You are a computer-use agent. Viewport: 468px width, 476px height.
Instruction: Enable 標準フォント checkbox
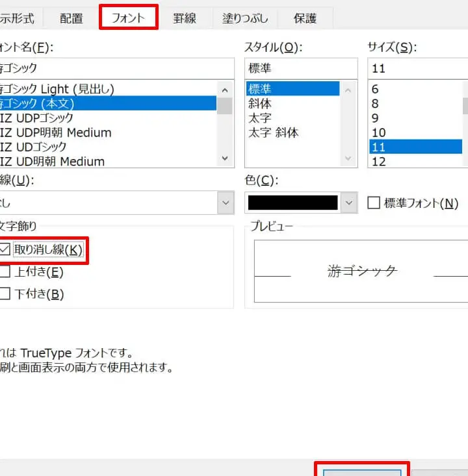click(374, 203)
